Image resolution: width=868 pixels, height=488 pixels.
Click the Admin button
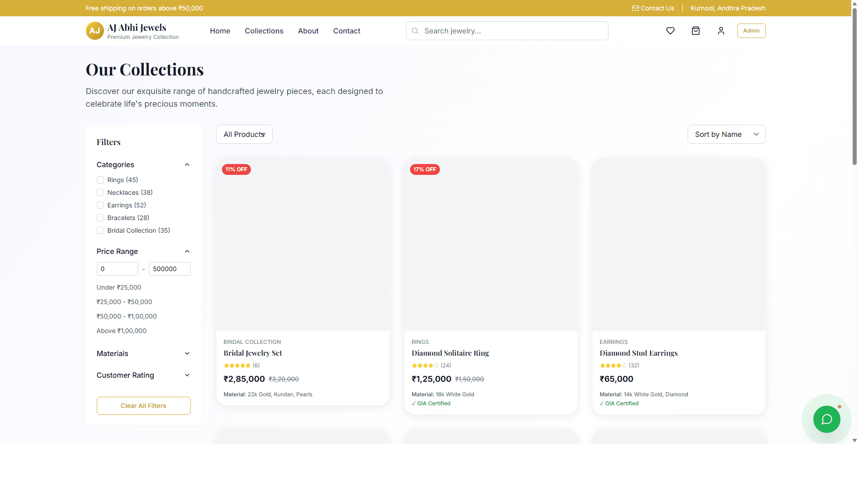point(751,31)
